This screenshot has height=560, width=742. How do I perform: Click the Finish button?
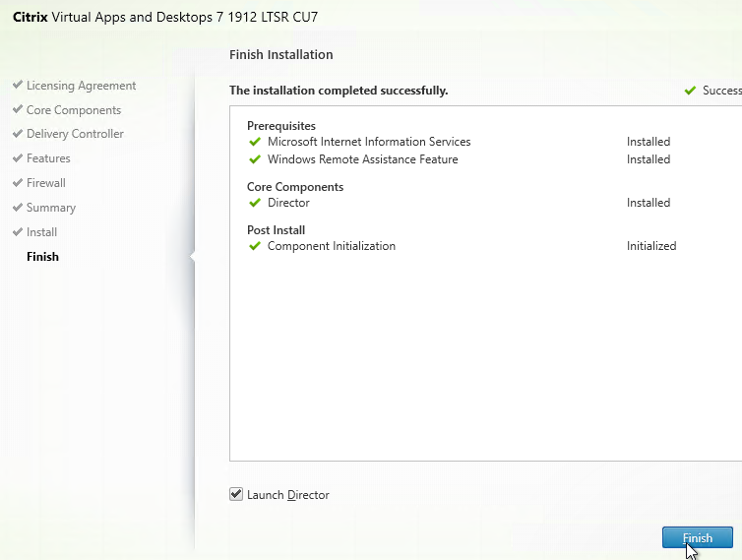point(698,537)
